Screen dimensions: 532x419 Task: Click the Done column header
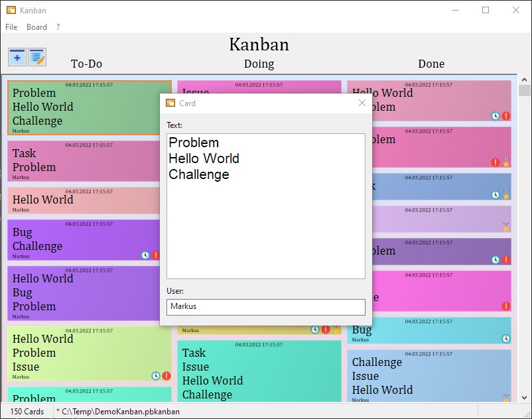tap(431, 64)
